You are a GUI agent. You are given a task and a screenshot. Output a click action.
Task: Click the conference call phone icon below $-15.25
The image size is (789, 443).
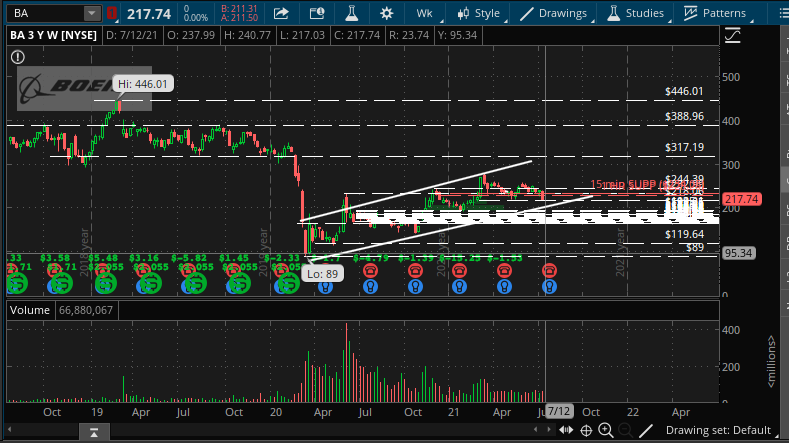click(459, 271)
